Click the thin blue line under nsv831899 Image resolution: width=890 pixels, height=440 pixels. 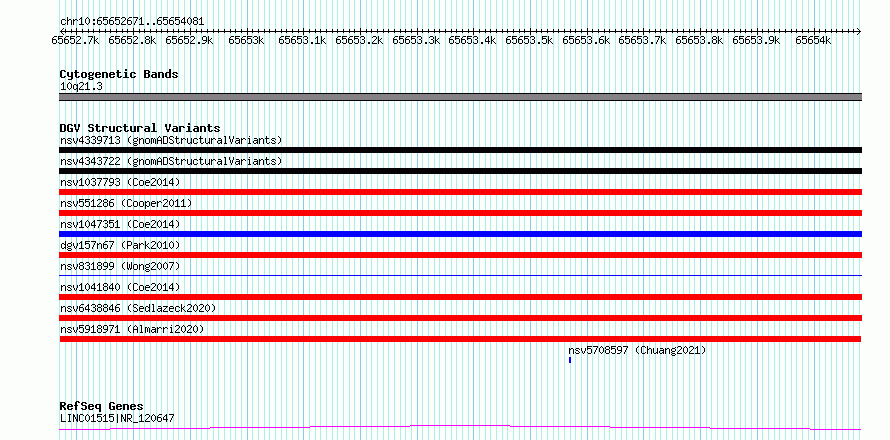point(460,275)
